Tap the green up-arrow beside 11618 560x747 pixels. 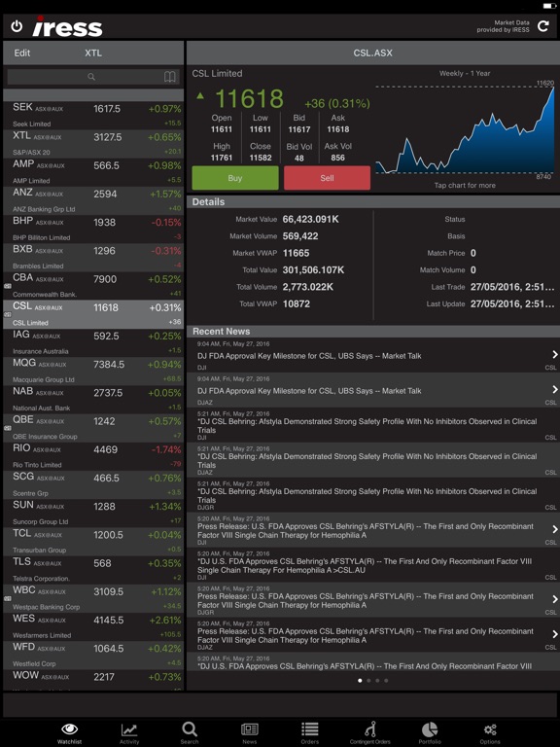coord(200,96)
